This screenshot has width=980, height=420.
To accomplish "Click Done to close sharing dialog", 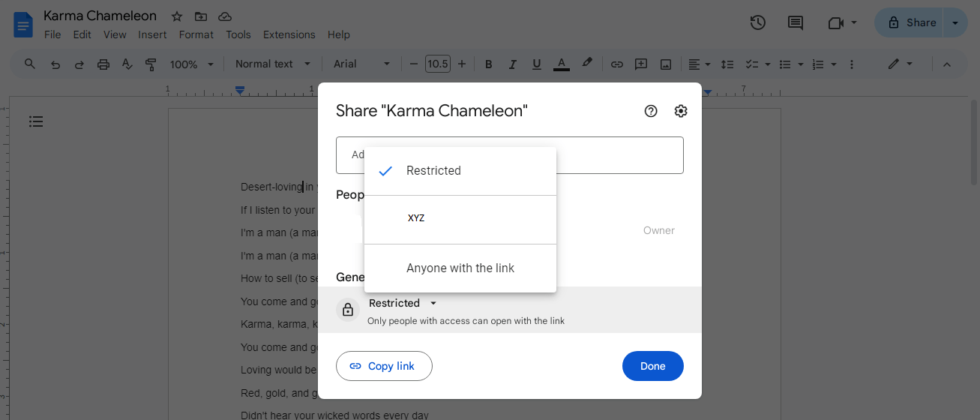I will pyautogui.click(x=653, y=366).
